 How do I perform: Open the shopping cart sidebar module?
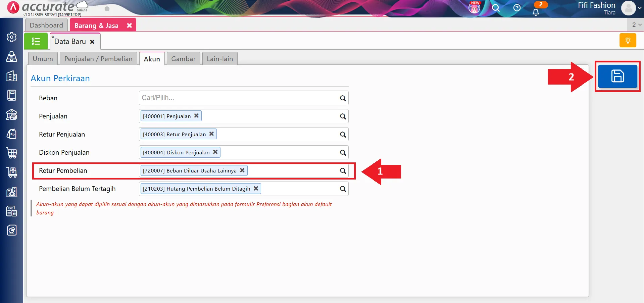pyautogui.click(x=12, y=153)
